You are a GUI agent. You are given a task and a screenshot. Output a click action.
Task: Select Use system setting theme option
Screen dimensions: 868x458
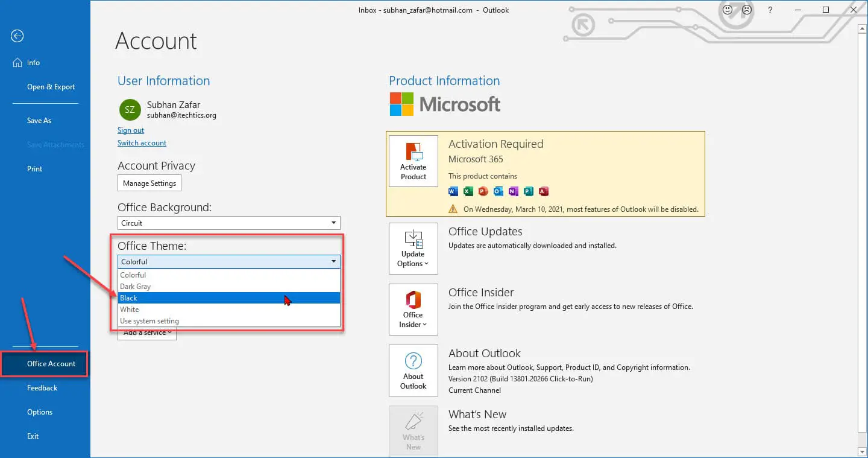(x=229, y=321)
